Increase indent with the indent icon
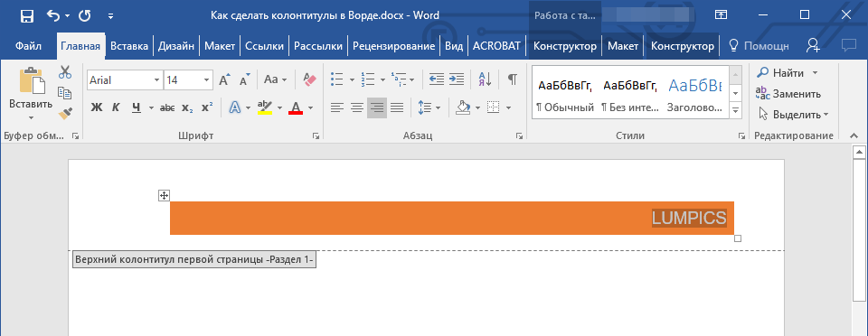Viewport: 868px width, 336px height. [x=456, y=79]
